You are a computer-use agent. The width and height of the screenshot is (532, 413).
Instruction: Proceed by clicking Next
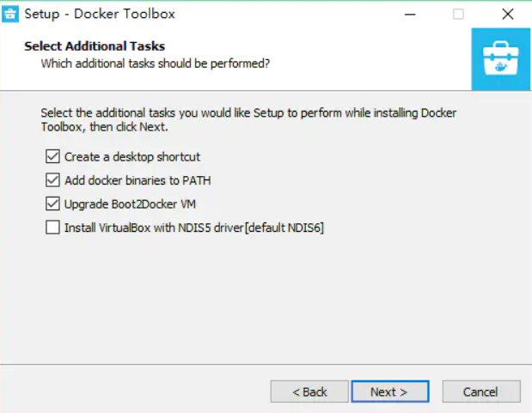tap(389, 392)
